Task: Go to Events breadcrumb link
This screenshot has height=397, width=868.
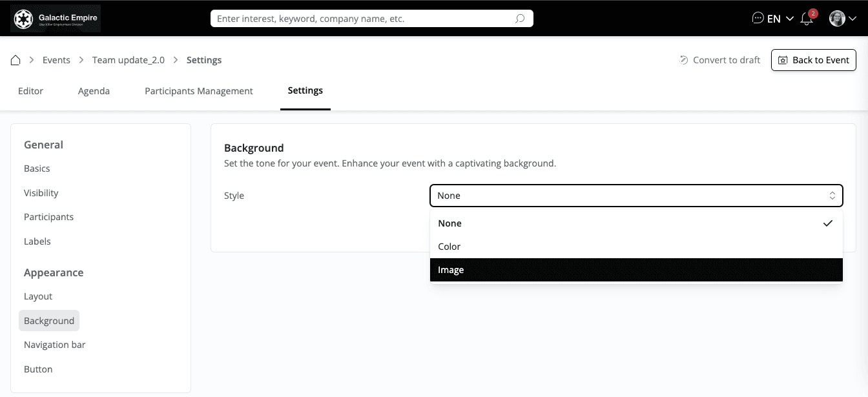Action: point(56,60)
